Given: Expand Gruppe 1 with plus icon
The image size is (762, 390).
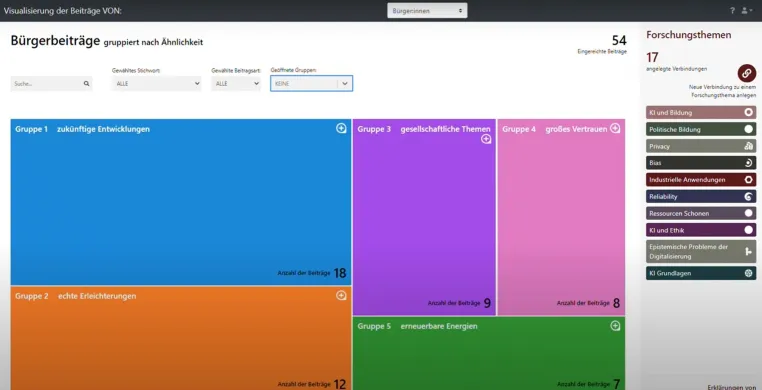Looking at the screenshot, I should pos(341,128).
